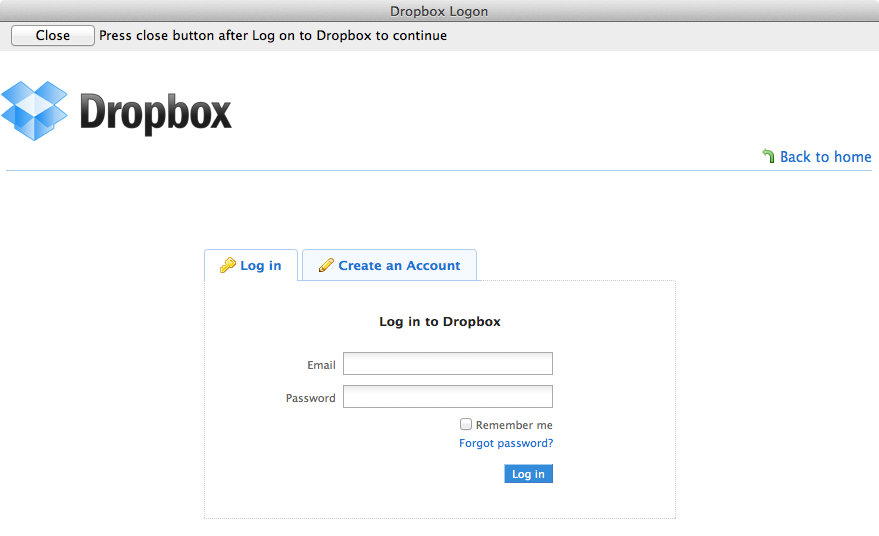Click the 'Dropbox Logon' window title
Viewport: 879px width, 536px height.
(x=439, y=11)
